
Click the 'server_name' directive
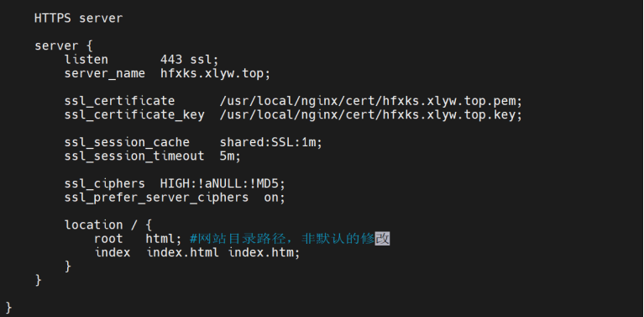pyautogui.click(x=104, y=74)
